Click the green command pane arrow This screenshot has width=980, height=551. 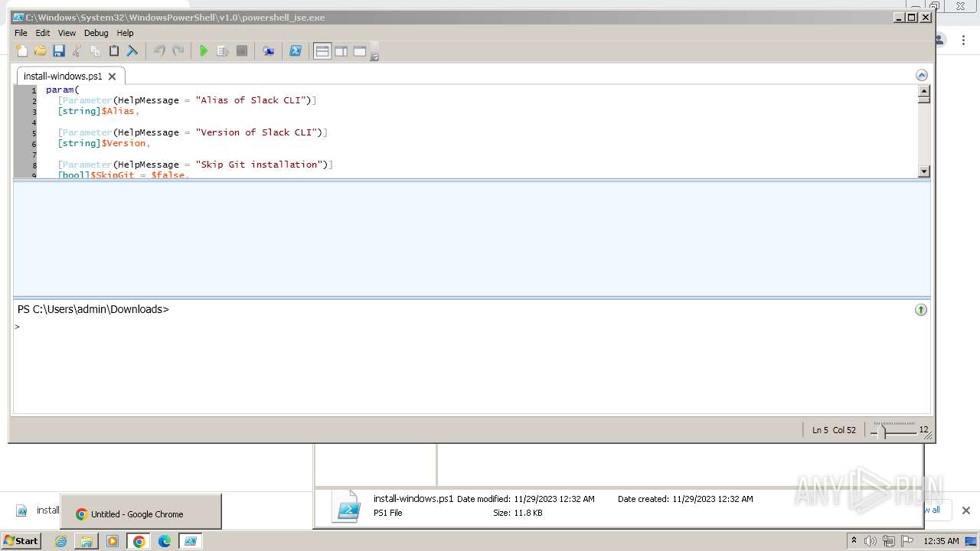tap(921, 310)
